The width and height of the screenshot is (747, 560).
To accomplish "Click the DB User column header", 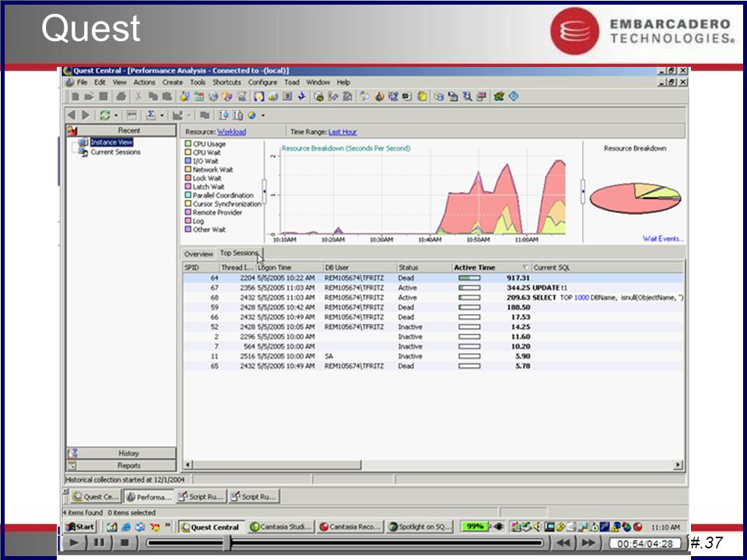I will pyautogui.click(x=359, y=268).
